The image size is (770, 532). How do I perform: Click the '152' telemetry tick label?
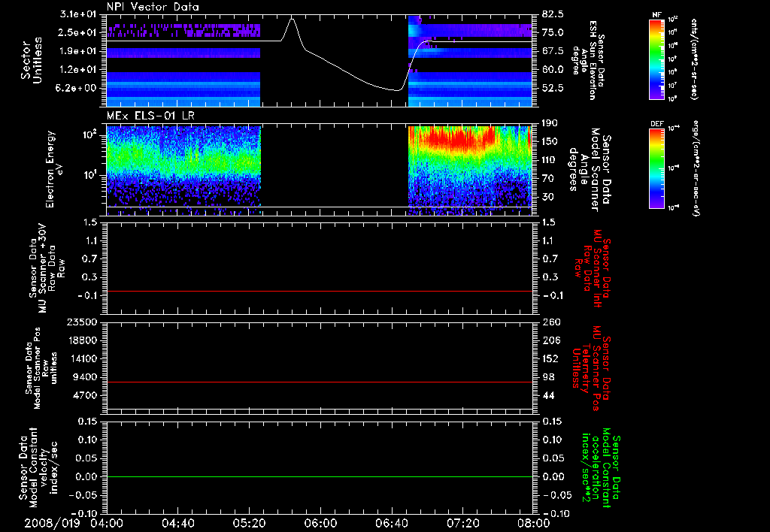click(550, 358)
